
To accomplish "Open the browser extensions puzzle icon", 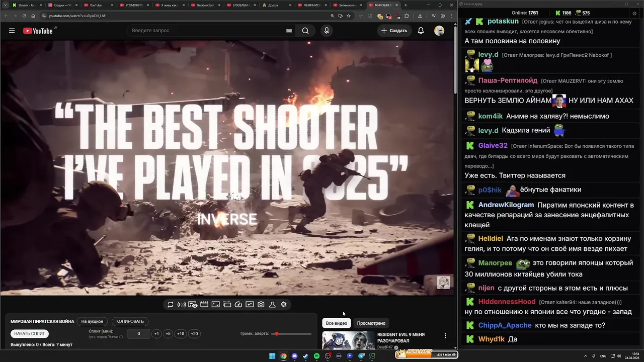I will coord(407,16).
